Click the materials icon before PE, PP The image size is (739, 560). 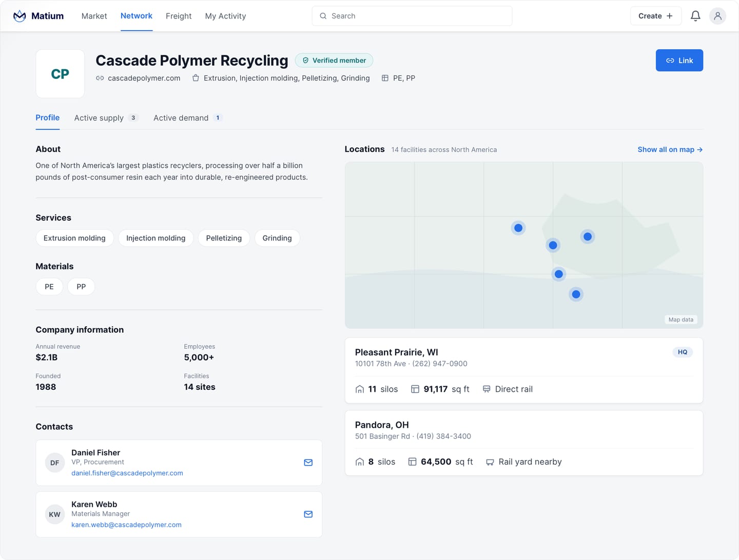(385, 78)
